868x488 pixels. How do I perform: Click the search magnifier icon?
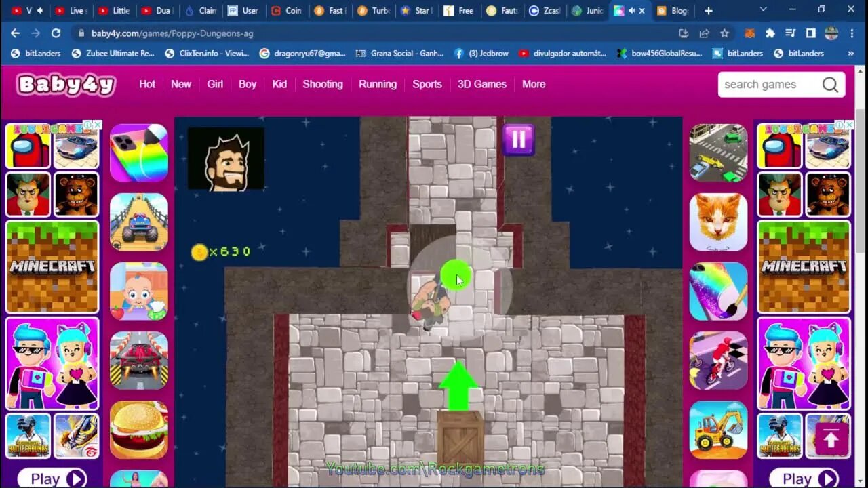tap(830, 84)
